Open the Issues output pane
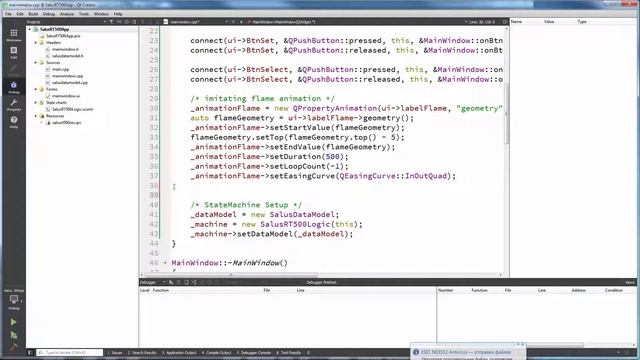The image size is (640, 360). [115, 352]
